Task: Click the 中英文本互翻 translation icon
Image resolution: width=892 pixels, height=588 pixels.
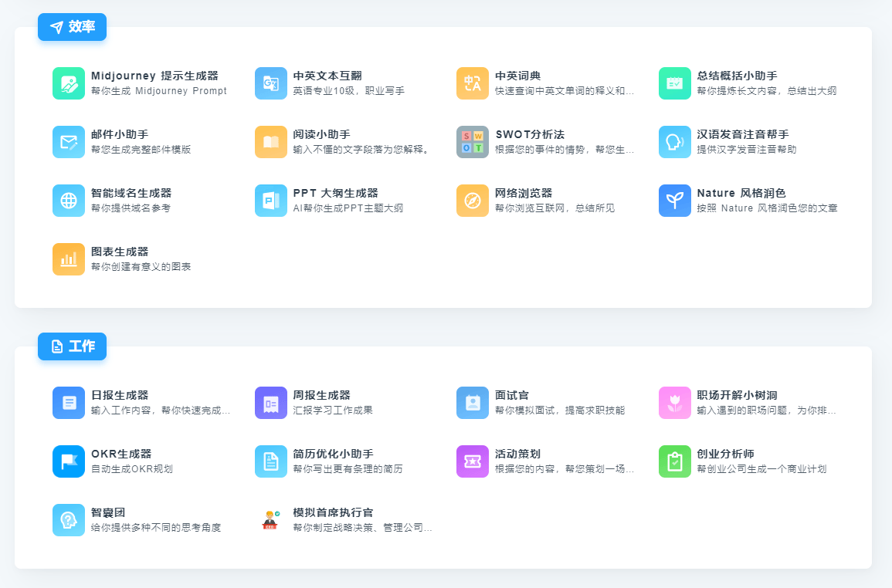Action: pyautogui.click(x=270, y=83)
